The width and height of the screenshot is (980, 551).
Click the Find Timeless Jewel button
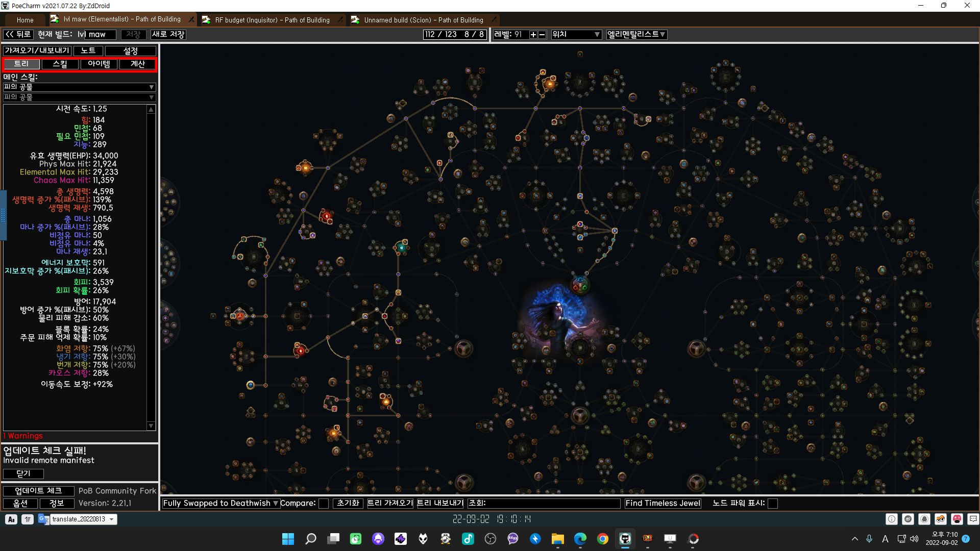point(663,504)
